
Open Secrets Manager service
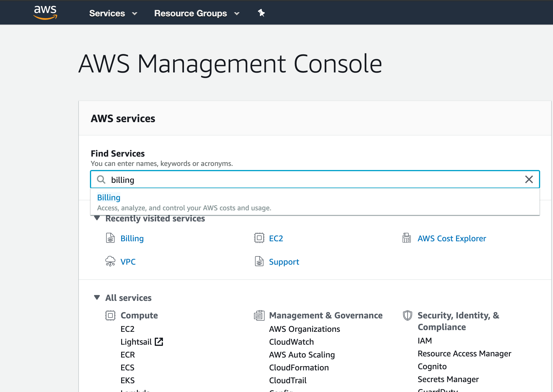[448, 379]
